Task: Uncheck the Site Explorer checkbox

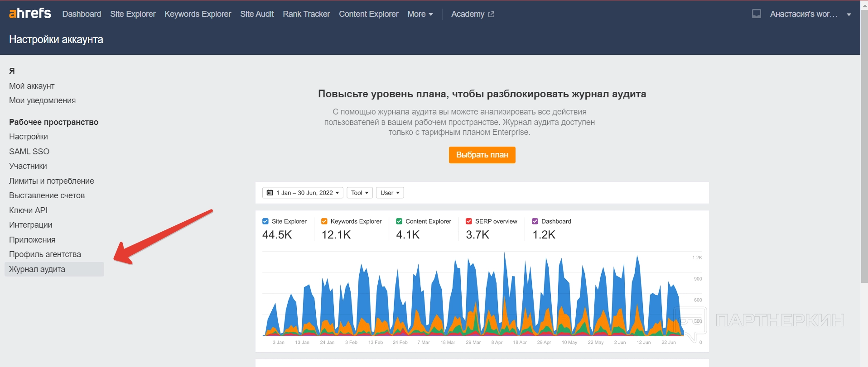Action: [x=265, y=221]
